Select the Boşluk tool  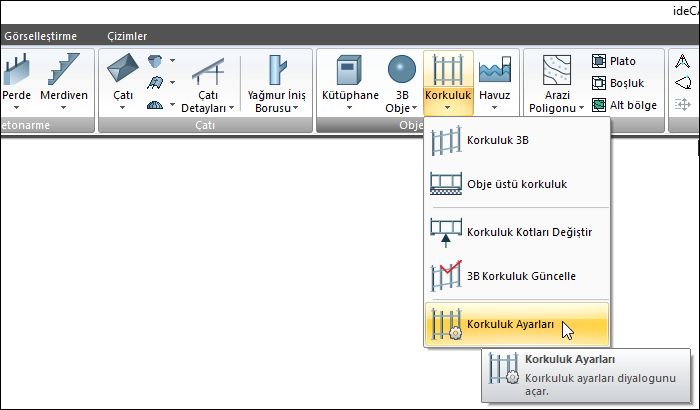pos(618,83)
